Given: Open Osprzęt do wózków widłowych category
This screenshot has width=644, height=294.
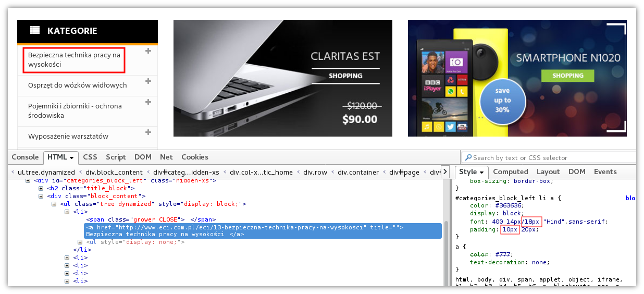Looking at the screenshot, I should tap(78, 85).
